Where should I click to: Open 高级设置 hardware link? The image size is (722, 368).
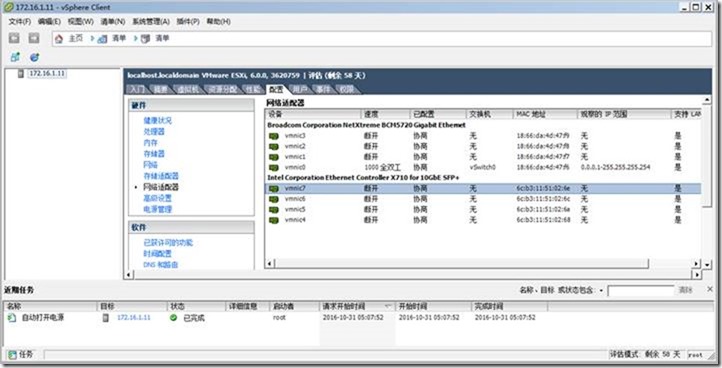click(x=157, y=198)
